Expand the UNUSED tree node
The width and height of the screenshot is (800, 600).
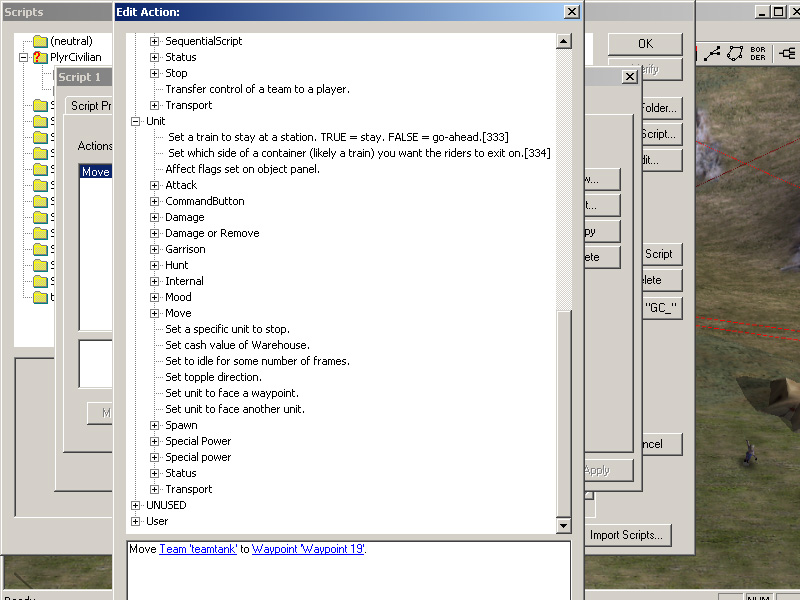click(136, 505)
